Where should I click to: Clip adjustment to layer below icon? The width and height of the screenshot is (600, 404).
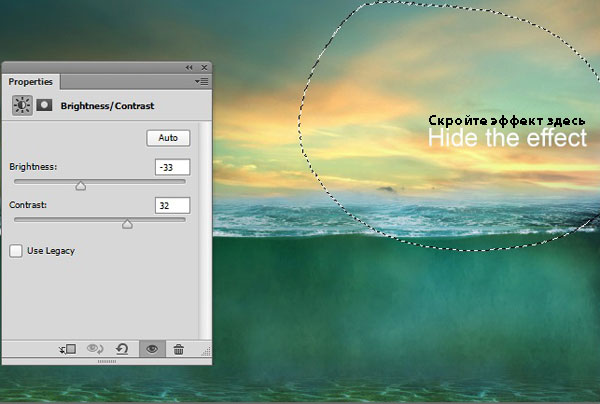click(68, 349)
